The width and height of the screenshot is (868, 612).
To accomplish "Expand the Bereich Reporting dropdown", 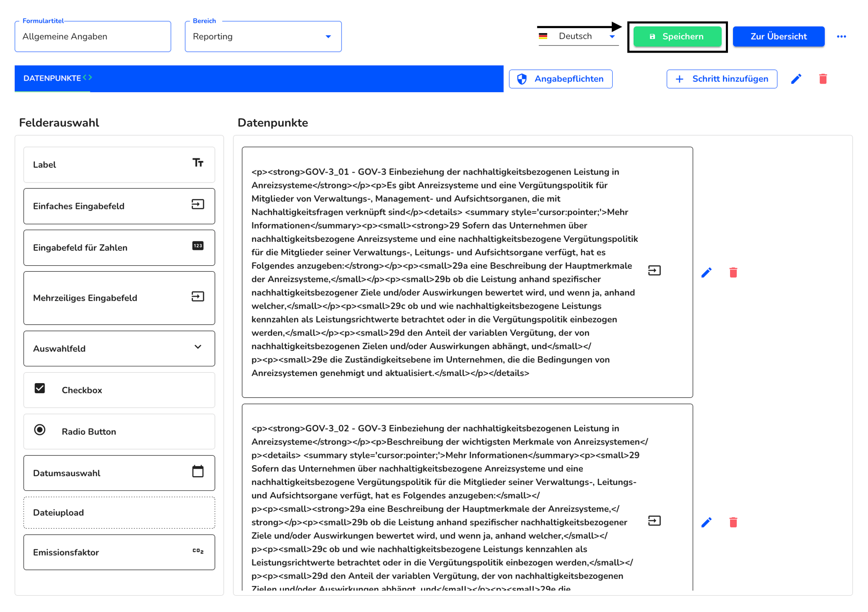I will click(263, 37).
